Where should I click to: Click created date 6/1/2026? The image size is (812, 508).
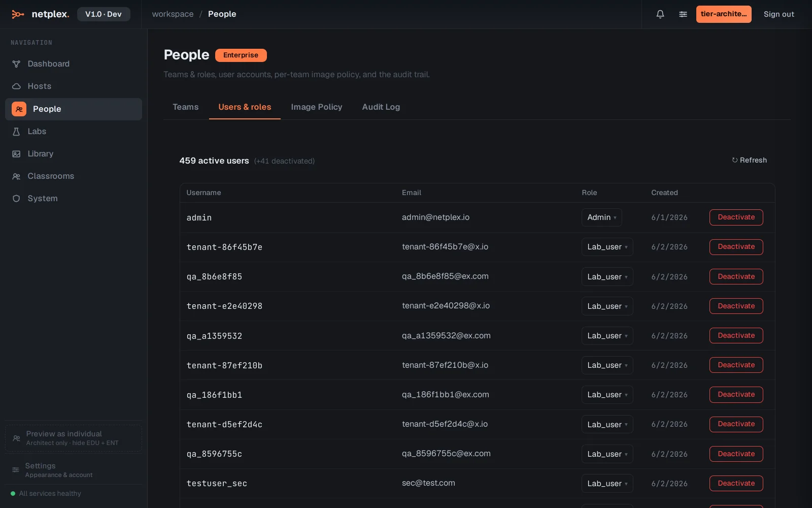pos(669,217)
